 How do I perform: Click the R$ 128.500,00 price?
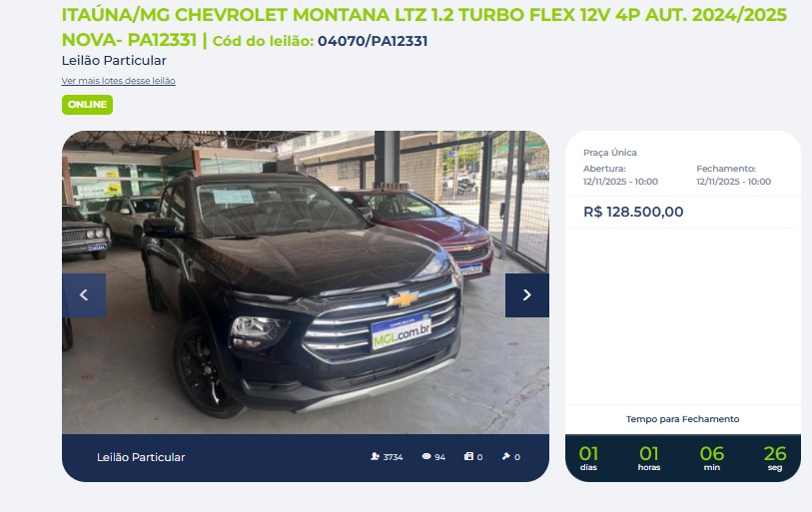633,212
